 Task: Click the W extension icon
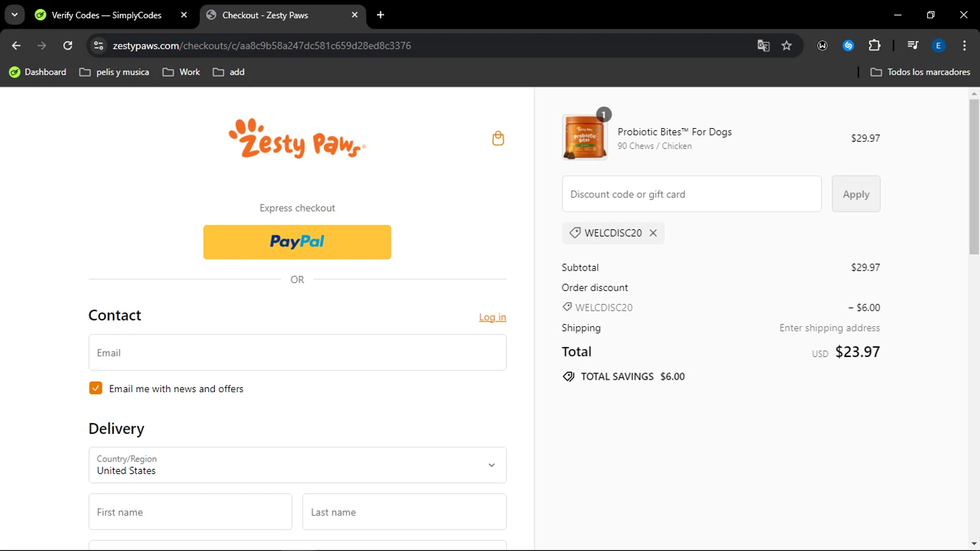[x=823, y=46]
